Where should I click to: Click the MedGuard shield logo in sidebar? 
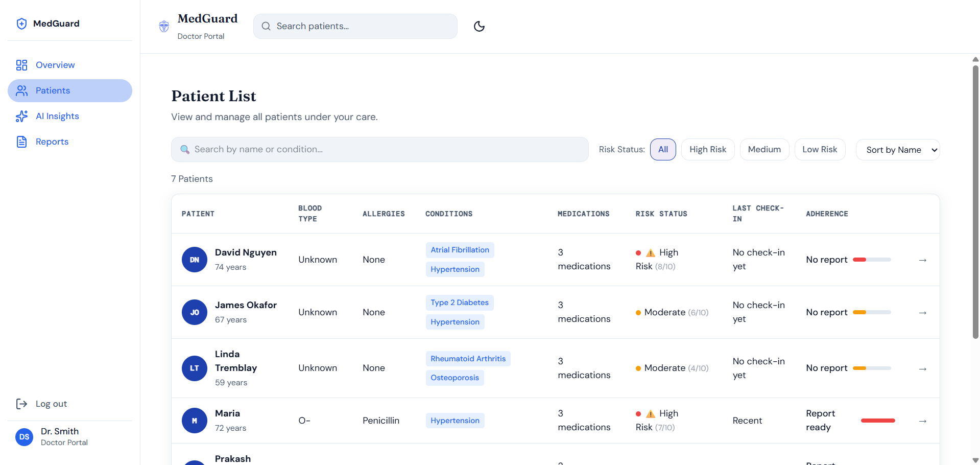[21, 24]
